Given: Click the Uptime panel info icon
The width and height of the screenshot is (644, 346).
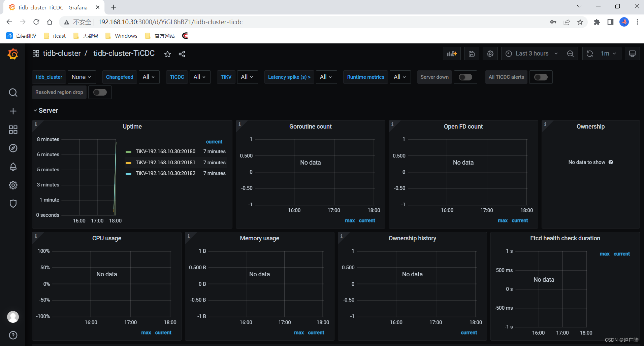Looking at the screenshot, I should 36,124.
